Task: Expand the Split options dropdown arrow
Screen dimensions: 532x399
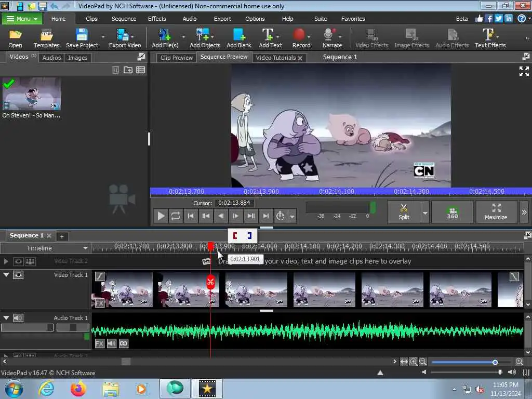Action: (x=425, y=212)
